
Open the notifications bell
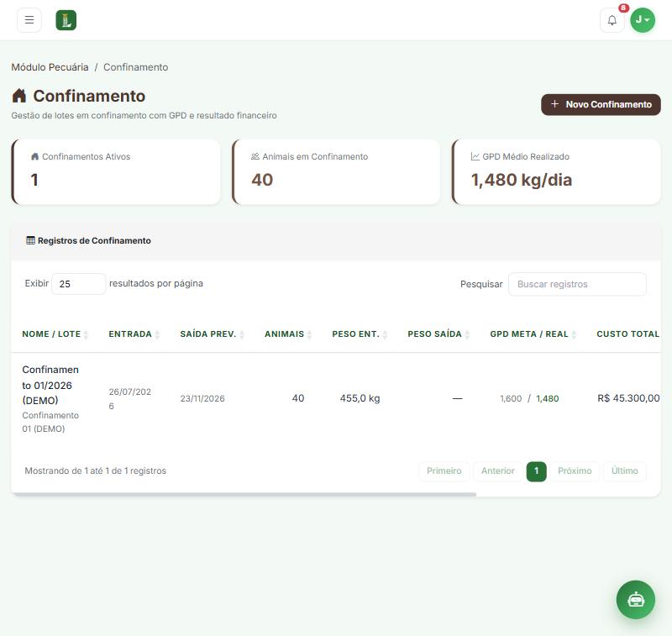(x=612, y=19)
